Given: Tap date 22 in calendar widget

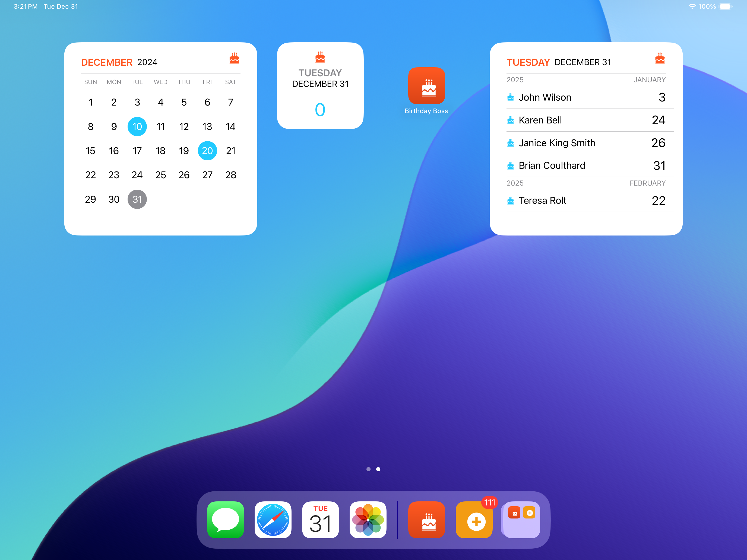Looking at the screenshot, I should (90, 175).
